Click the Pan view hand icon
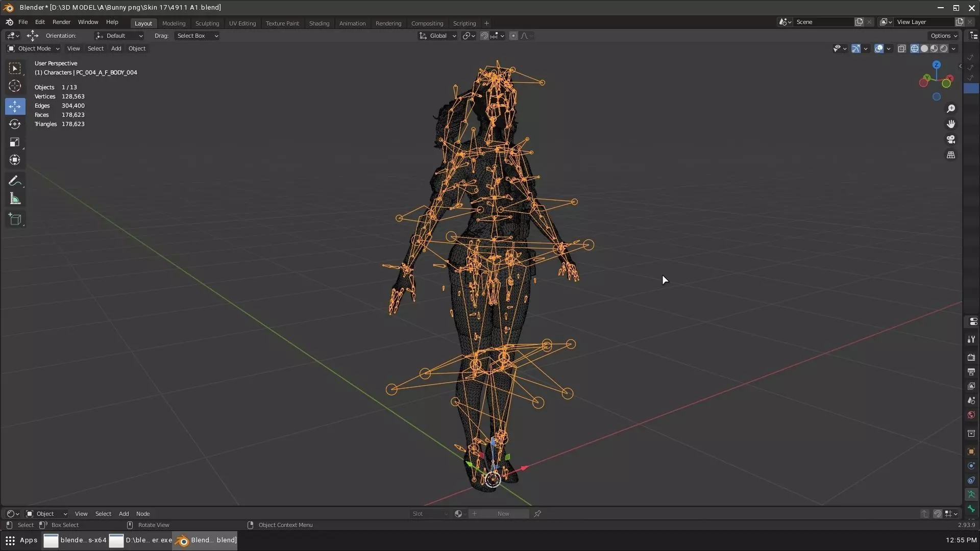Viewport: 980px width, 551px height. [951, 124]
